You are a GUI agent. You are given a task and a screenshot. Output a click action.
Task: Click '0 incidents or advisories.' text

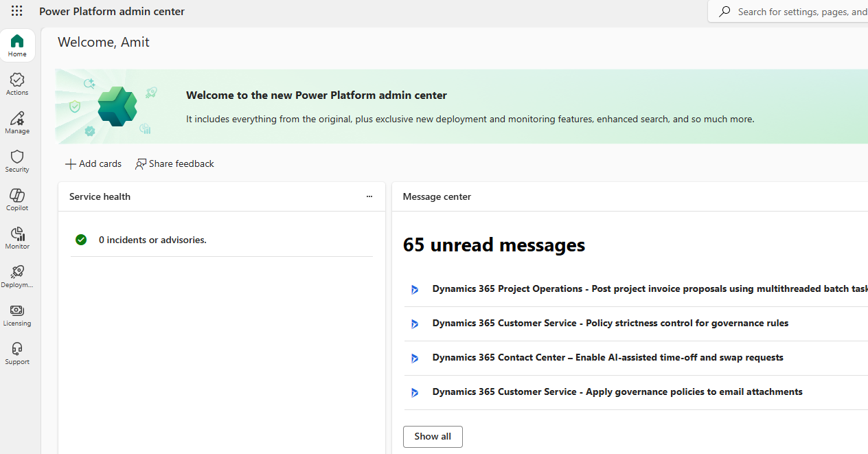click(x=152, y=240)
